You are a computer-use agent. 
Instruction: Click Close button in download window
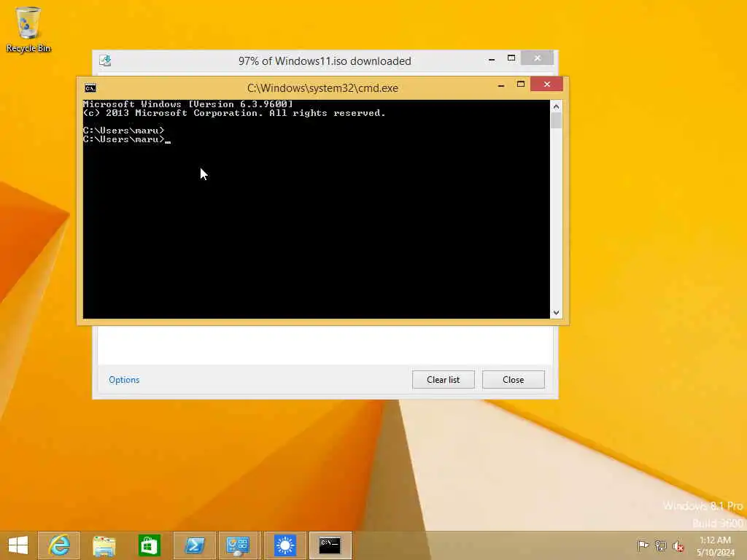pos(513,379)
